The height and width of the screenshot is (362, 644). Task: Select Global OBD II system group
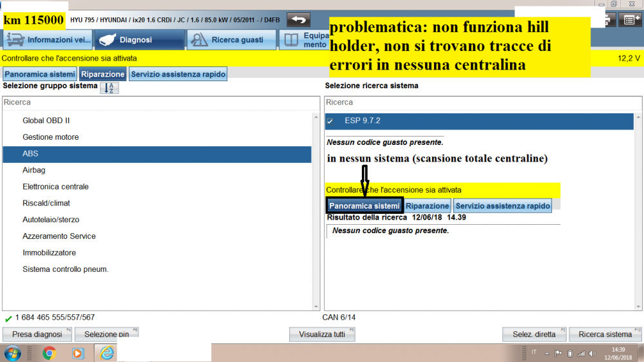click(157, 120)
